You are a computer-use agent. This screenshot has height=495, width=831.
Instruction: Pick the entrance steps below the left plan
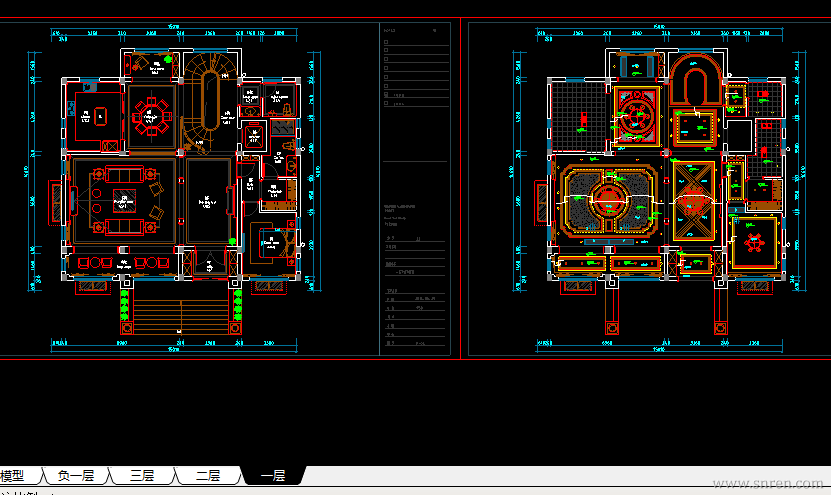pyautogui.click(x=181, y=316)
